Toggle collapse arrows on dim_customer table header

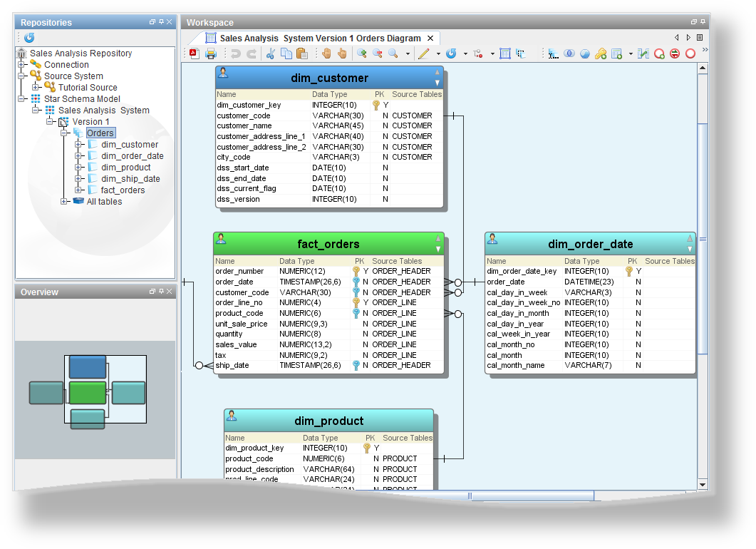437,78
